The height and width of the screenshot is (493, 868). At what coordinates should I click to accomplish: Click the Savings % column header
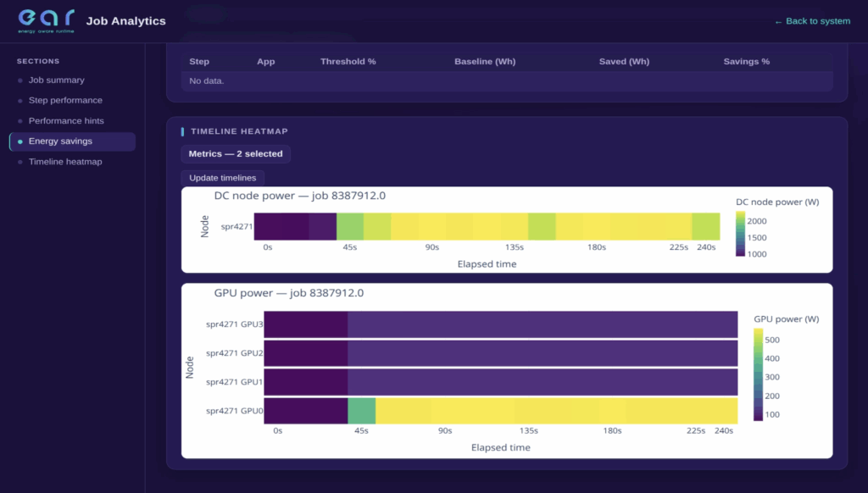[x=746, y=62]
